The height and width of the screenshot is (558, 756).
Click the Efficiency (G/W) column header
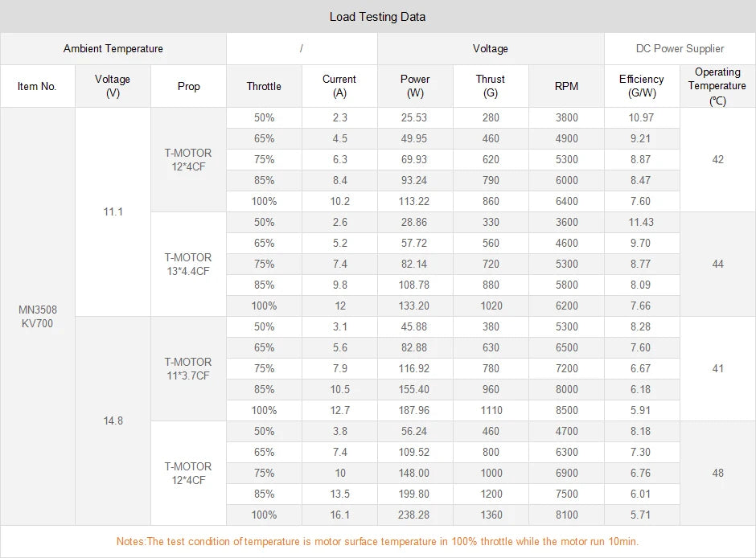point(641,86)
